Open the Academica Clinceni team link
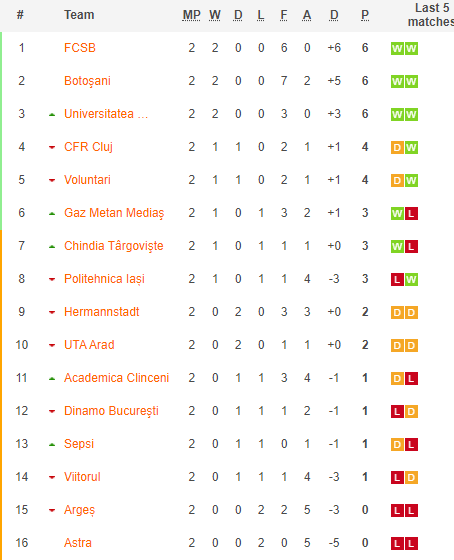 click(116, 378)
